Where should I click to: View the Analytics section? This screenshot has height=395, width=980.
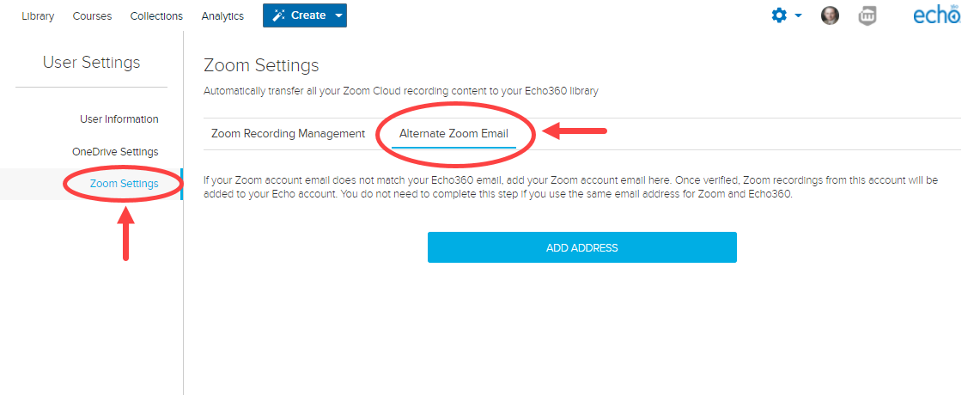coord(222,16)
